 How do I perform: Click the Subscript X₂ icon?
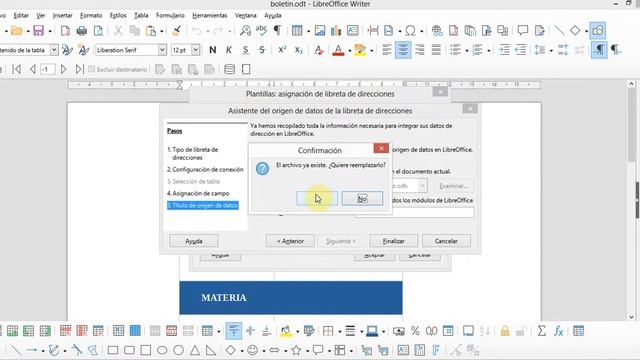click(299, 50)
